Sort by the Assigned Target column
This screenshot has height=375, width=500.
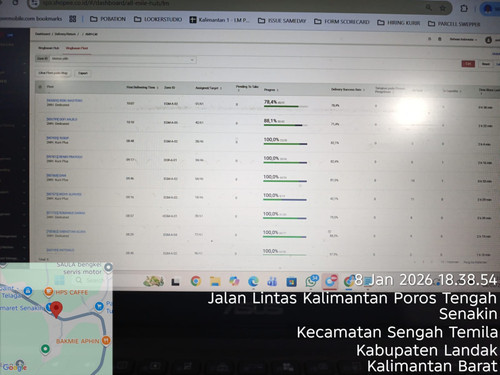[208, 88]
